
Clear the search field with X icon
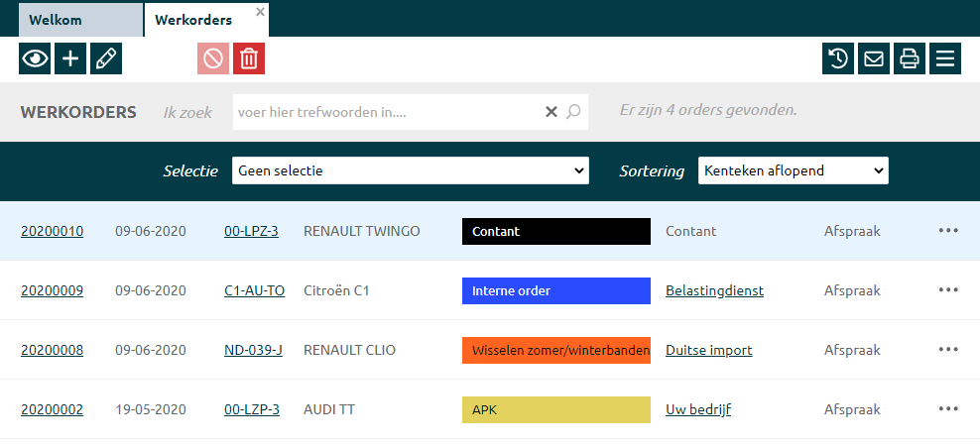click(x=551, y=112)
